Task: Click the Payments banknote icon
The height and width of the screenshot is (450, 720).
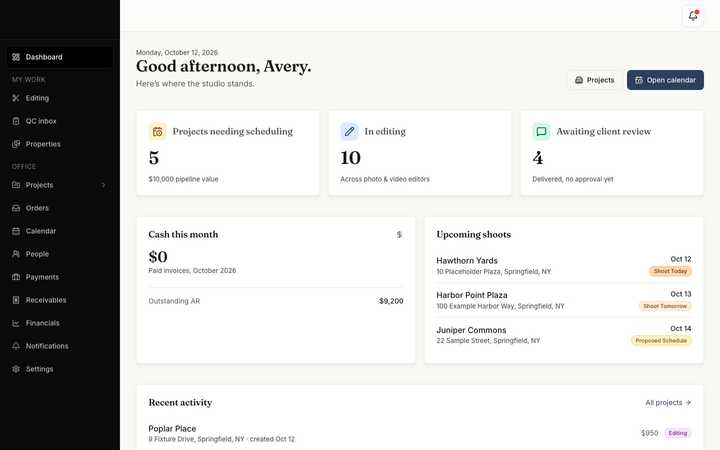Action: [x=16, y=277]
